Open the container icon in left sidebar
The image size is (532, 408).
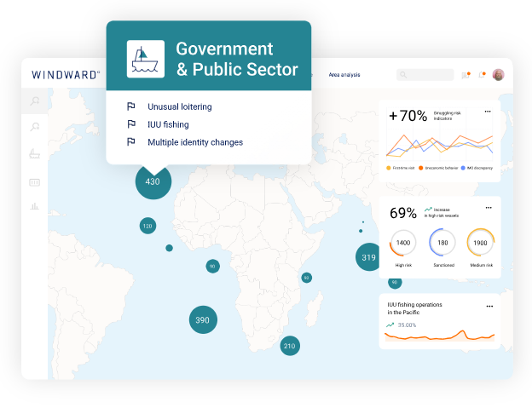(34, 182)
